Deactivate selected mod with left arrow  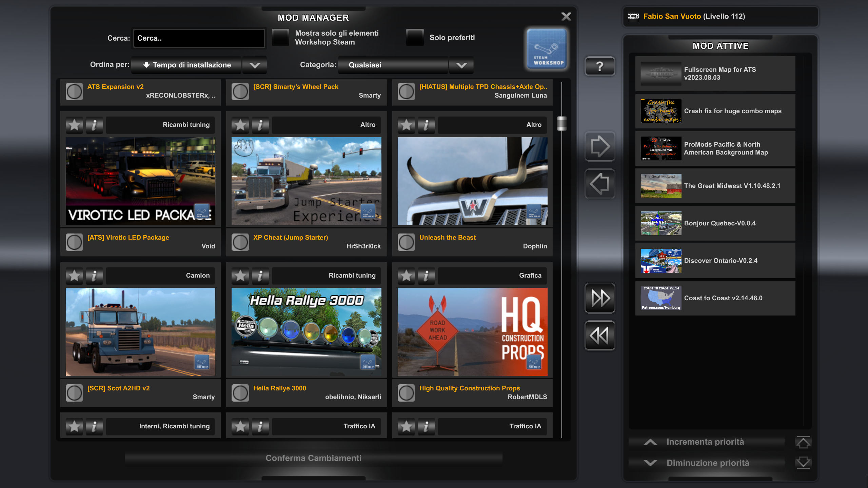pyautogui.click(x=599, y=184)
